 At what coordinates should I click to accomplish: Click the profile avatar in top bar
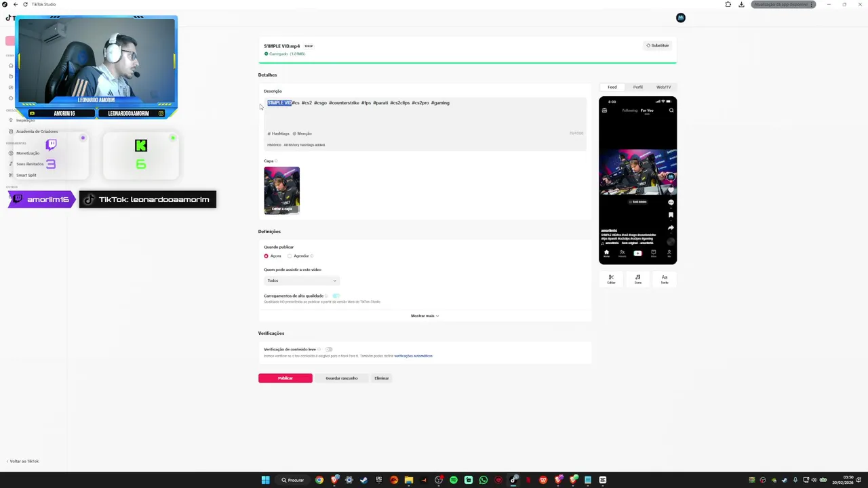[x=681, y=18]
